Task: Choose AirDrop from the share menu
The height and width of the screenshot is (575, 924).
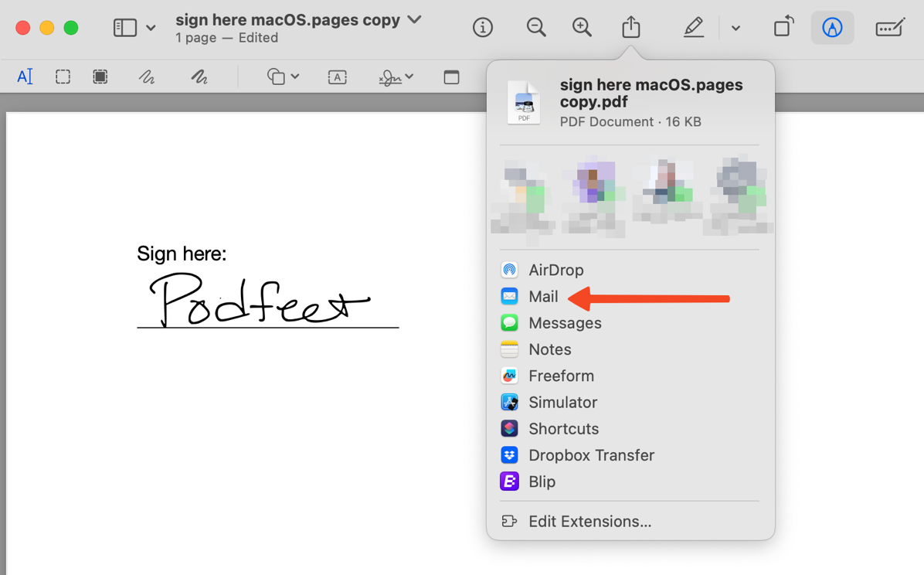Action: click(x=555, y=270)
